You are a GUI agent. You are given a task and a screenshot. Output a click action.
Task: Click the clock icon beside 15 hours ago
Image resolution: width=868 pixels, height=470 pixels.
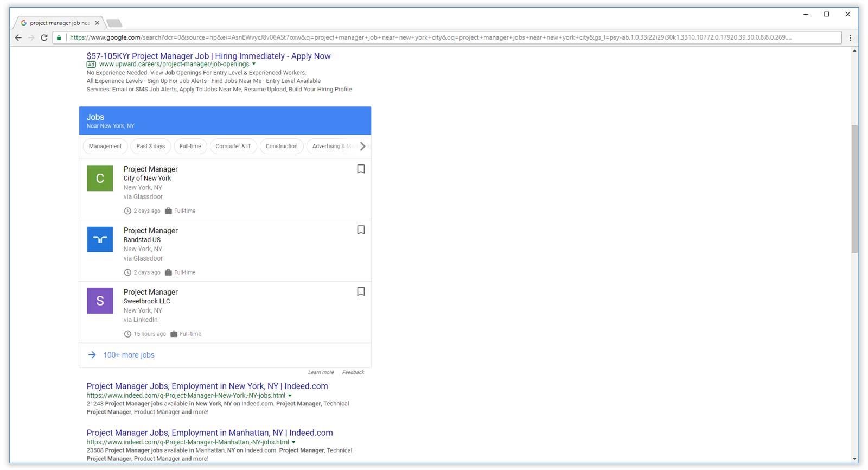click(x=127, y=334)
